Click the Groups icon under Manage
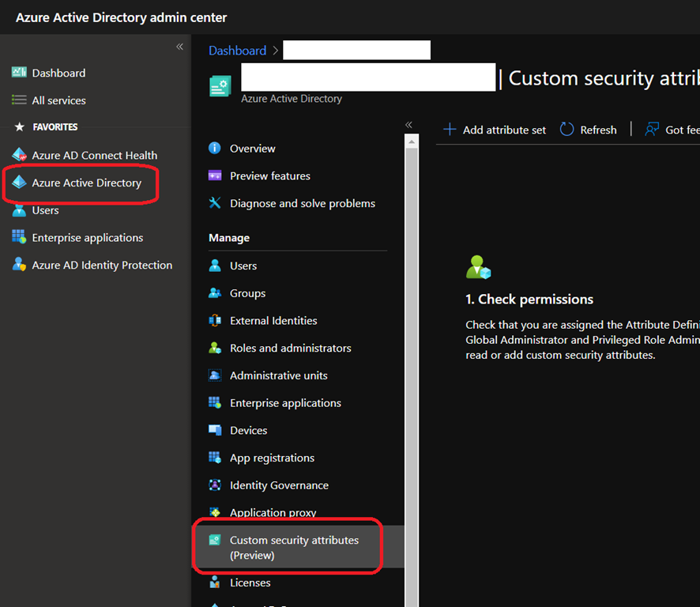The image size is (700, 607). [215, 293]
